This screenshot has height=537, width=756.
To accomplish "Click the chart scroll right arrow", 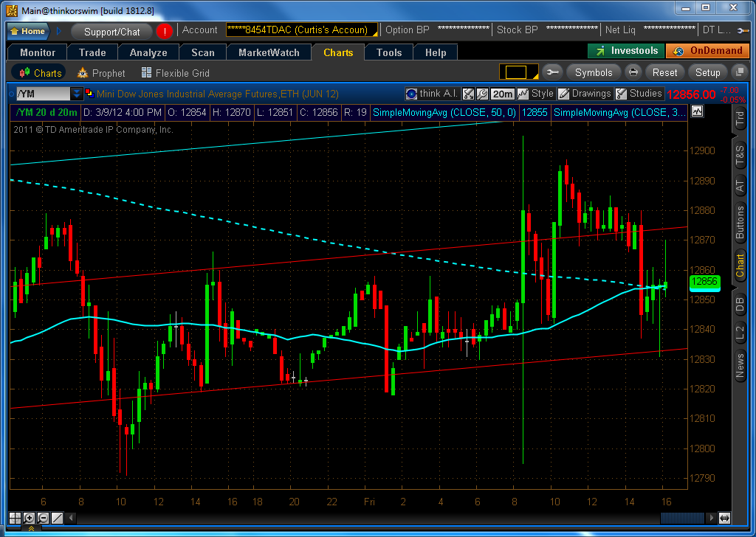I will pyautogui.click(x=711, y=519).
